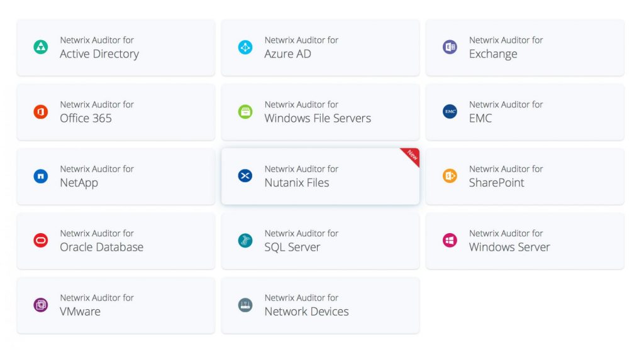
Task: Open the Netwrix Auditor for SQL Server link
Action: (x=301, y=241)
